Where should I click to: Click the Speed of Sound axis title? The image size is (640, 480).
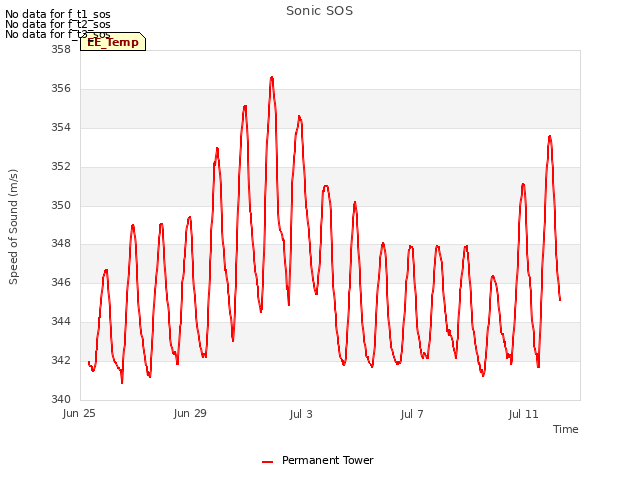click(13, 227)
